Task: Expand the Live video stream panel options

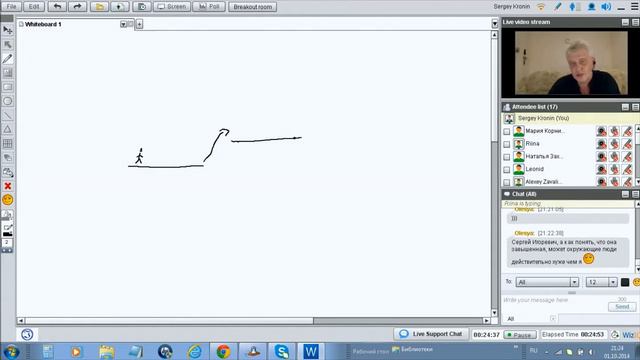Action: [636, 22]
